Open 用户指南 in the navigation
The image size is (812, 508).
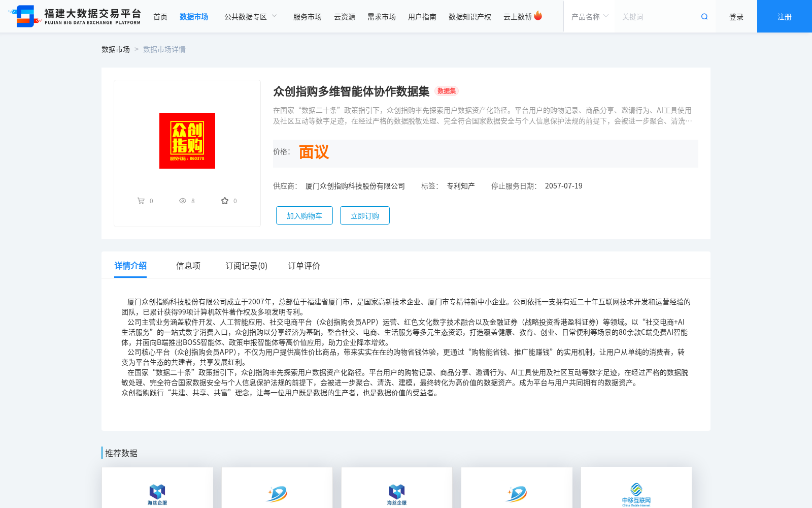pos(422,17)
